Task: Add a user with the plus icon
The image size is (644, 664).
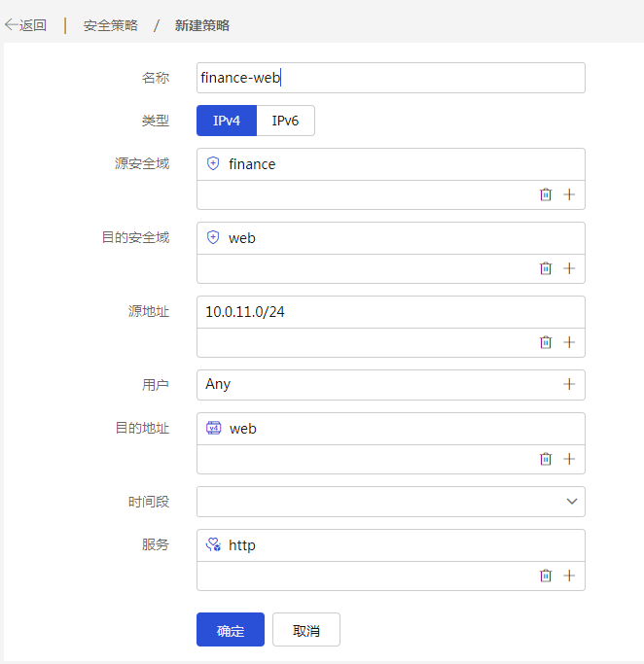Action: click(x=569, y=384)
